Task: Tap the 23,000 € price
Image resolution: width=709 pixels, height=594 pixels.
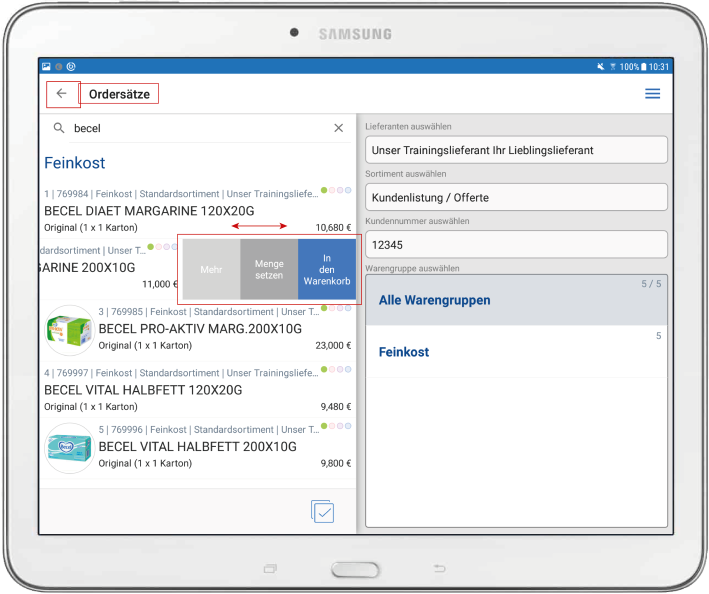Action: [333, 345]
